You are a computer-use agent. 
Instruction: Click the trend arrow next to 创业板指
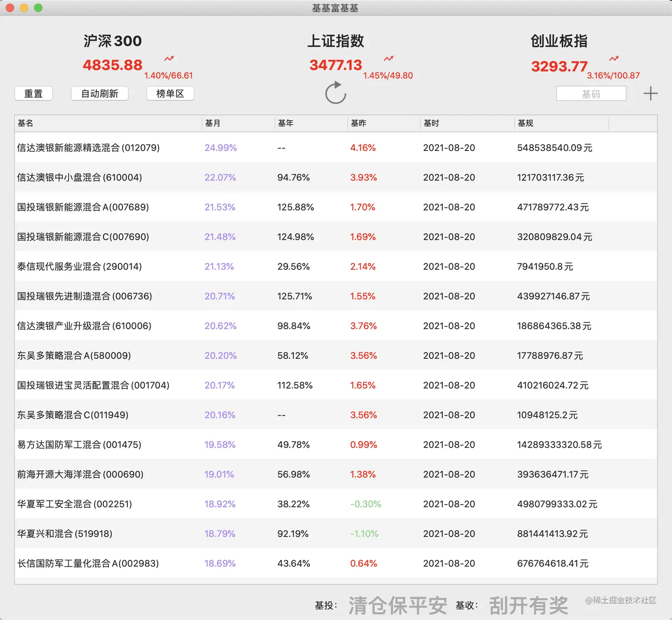(614, 58)
